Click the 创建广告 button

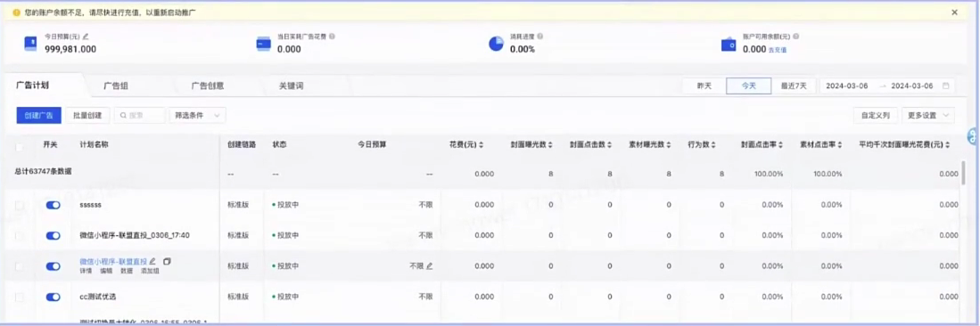pyautogui.click(x=38, y=115)
